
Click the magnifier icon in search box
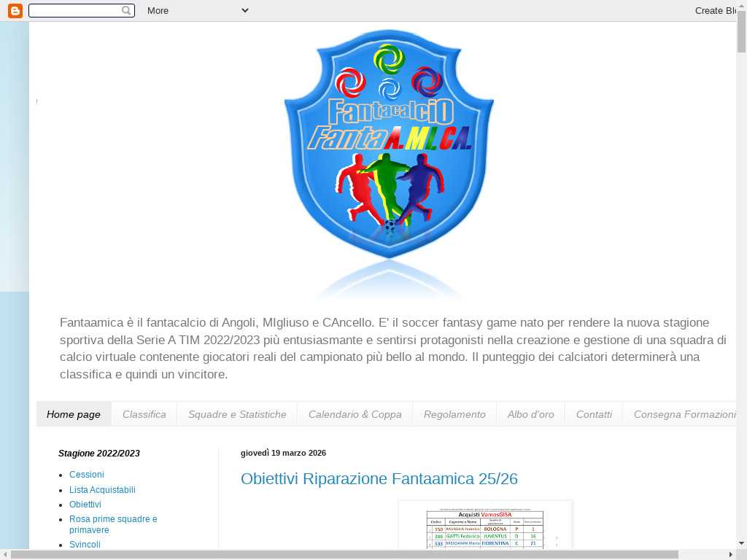pyautogui.click(x=126, y=10)
